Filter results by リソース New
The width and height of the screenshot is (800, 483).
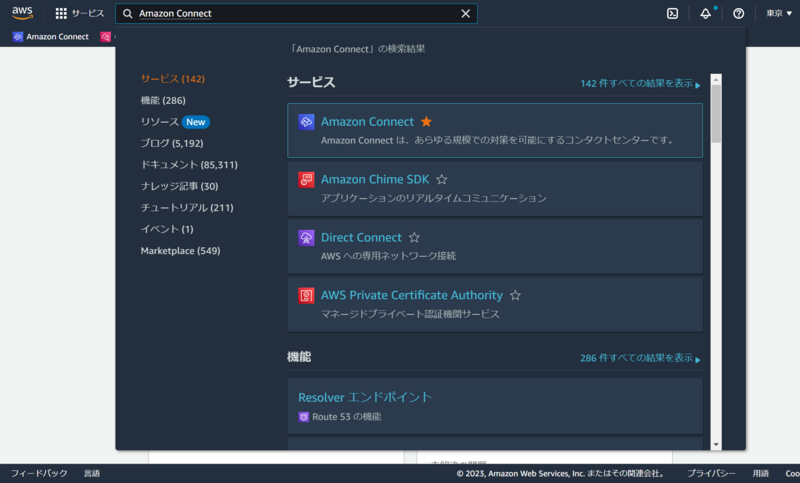[175, 122]
